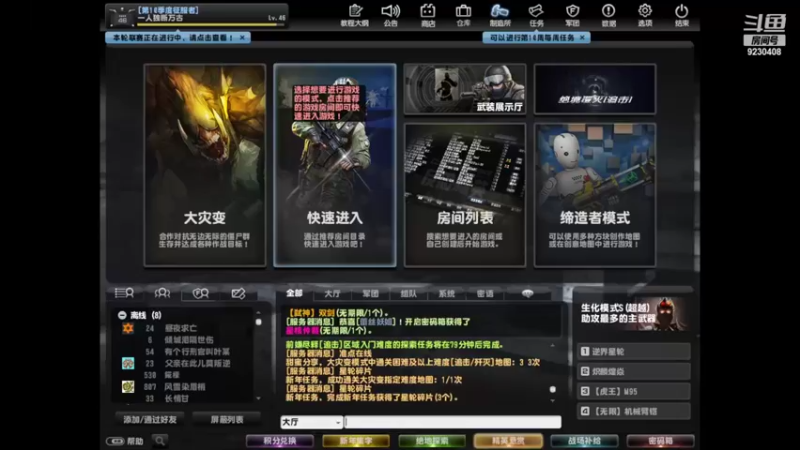Select weapon rank 4 【无限】机械臂铠
Image resolution: width=800 pixels, height=450 pixels.
pos(634,411)
